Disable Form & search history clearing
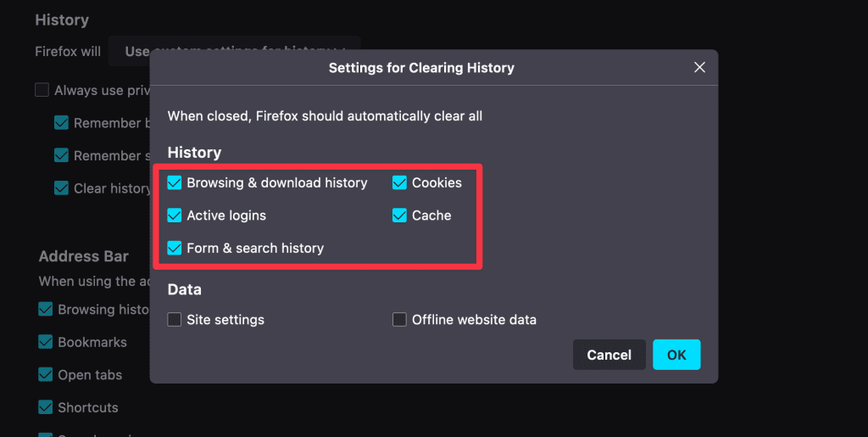Screen dimensions: 868x437 tap(175, 249)
